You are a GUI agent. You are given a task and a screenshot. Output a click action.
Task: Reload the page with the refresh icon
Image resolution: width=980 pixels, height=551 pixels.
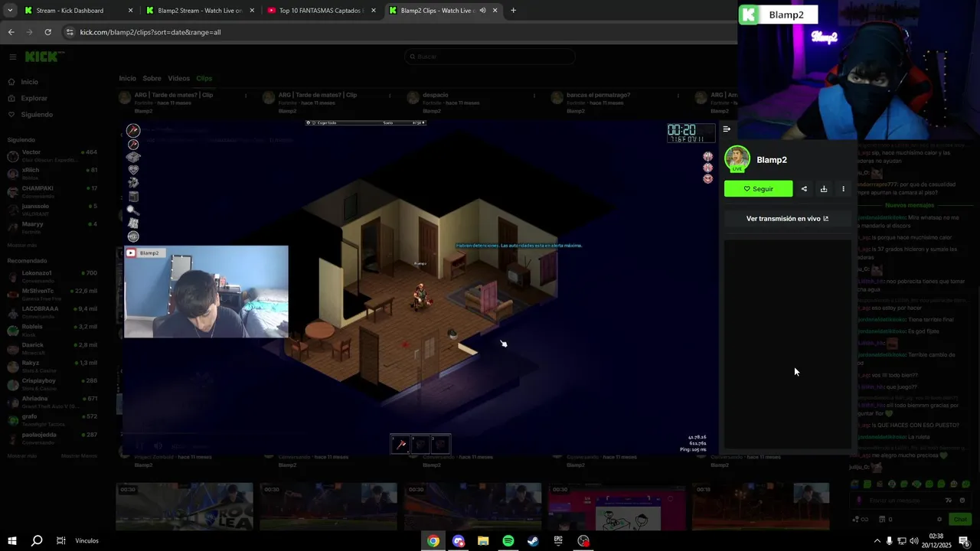pos(47,32)
